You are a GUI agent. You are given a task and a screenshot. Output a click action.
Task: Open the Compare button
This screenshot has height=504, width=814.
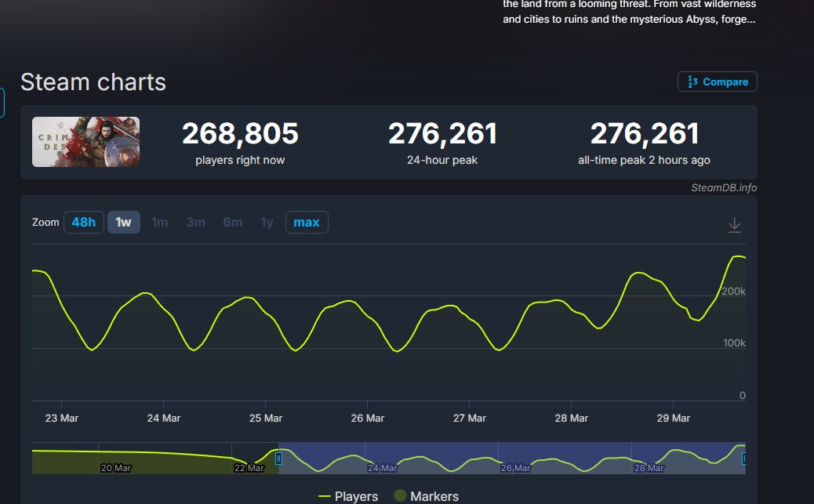click(x=717, y=82)
